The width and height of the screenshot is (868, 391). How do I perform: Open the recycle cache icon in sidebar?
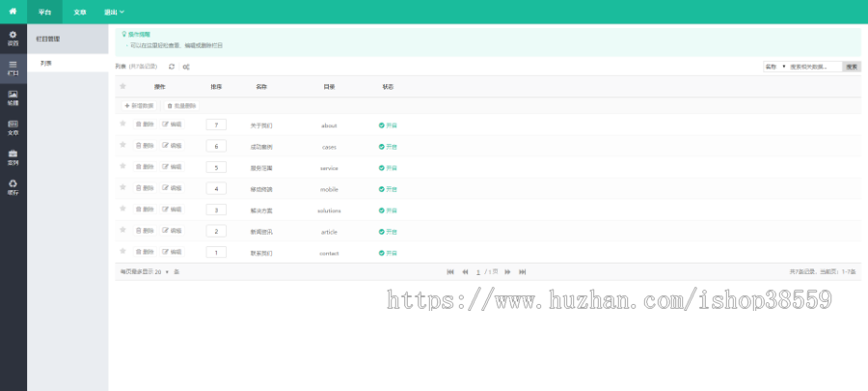(14, 187)
